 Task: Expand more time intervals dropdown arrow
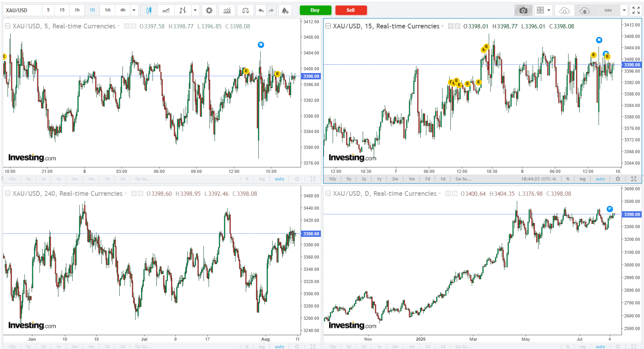point(134,10)
